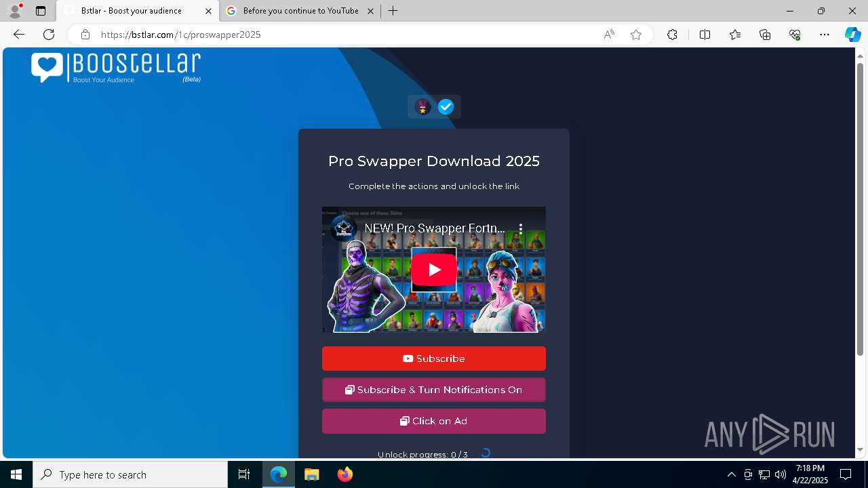Open Browser essentials
This screenshot has height=488, width=868.
[x=795, y=35]
